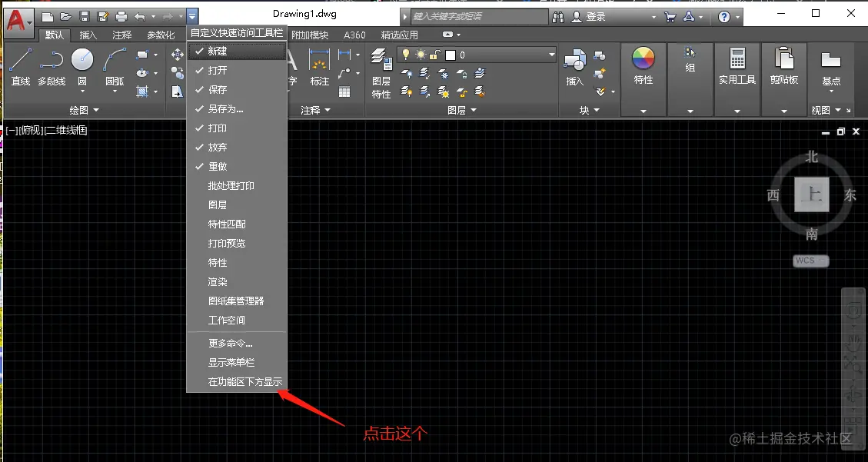Uncheck 新建 in quick access menu
The height and width of the screenshot is (462, 868).
[237, 51]
